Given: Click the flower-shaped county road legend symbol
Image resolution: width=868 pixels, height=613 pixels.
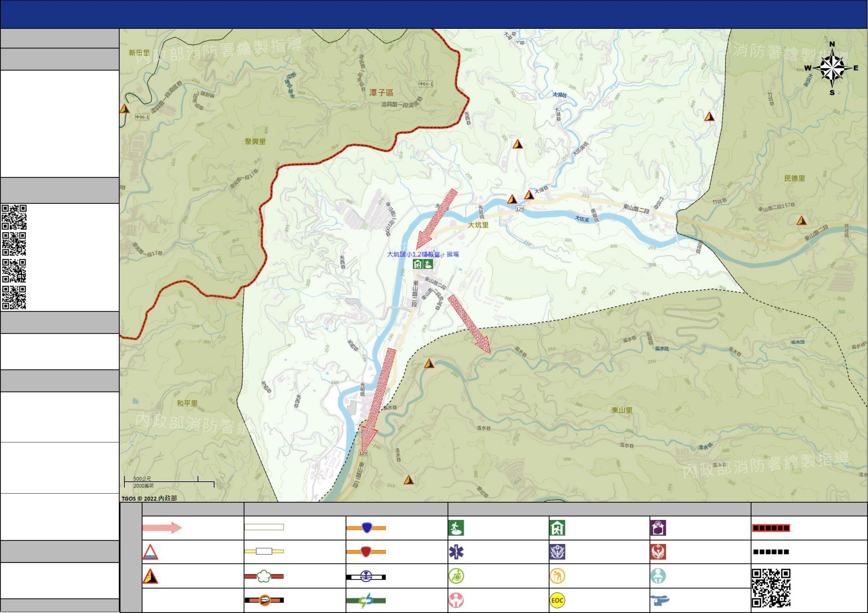Looking at the screenshot, I should tap(264, 576).
